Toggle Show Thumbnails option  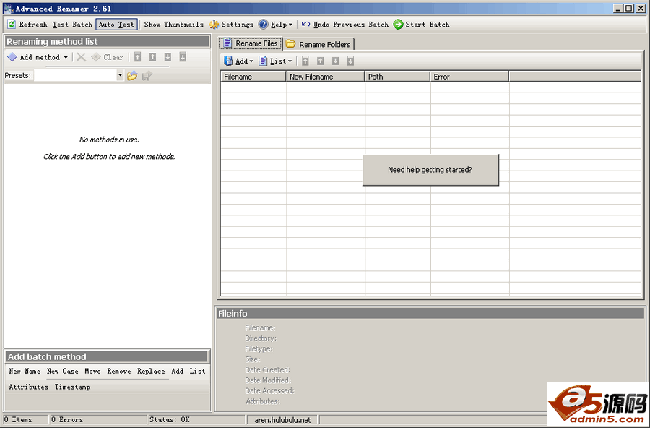173,23
